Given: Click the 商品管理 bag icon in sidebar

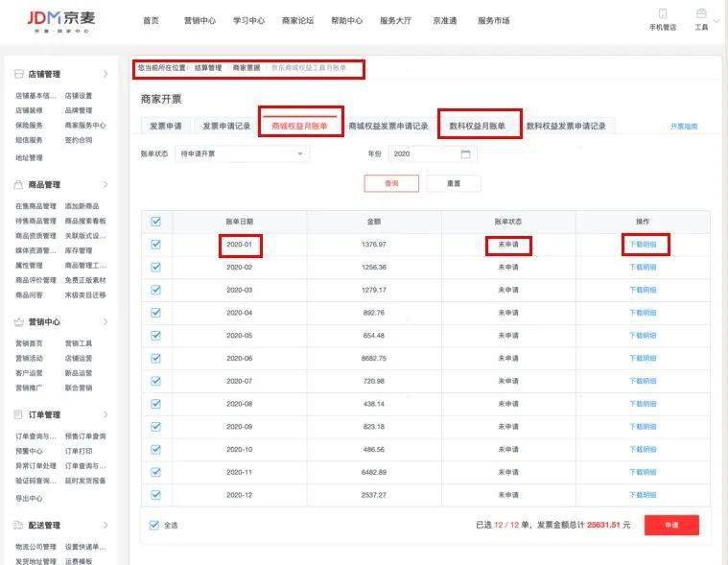Looking at the screenshot, I should pos(19,184).
